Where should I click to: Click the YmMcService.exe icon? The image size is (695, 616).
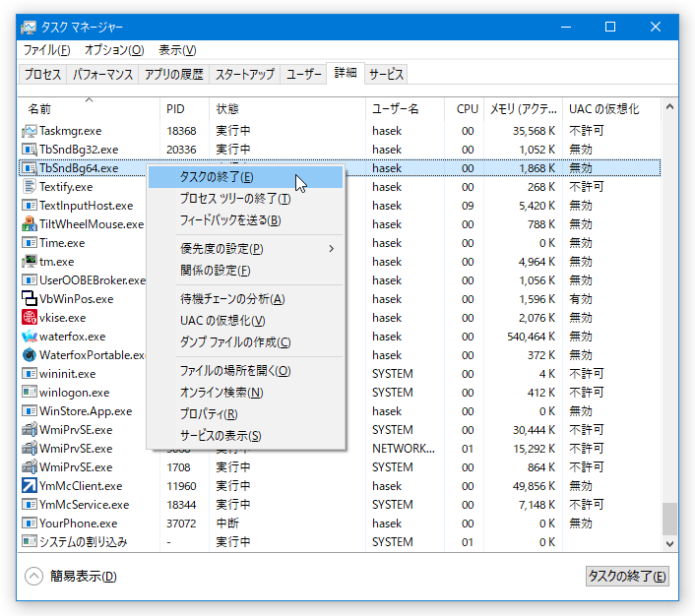(30, 505)
